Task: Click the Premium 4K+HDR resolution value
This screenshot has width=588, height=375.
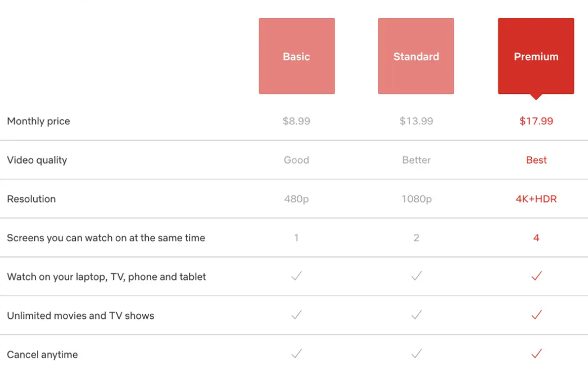Action: (x=536, y=199)
